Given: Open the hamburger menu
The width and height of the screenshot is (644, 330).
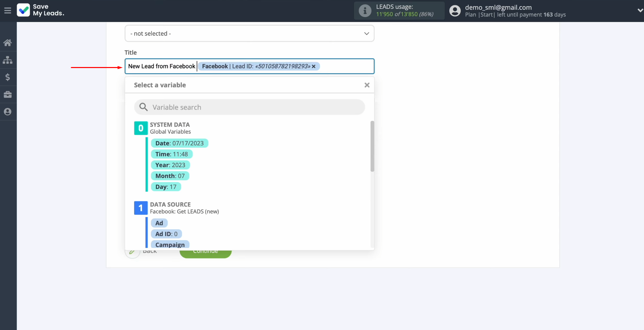Looking at the screenshot, I should (7, 11).
